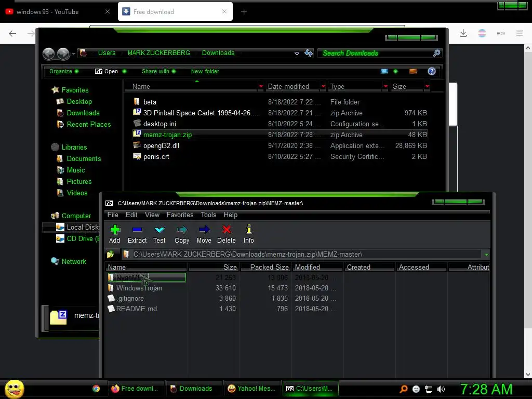Refresh the Downloads folder view
Viewport: 532px width, 399px height.
[x=309, y=53]
